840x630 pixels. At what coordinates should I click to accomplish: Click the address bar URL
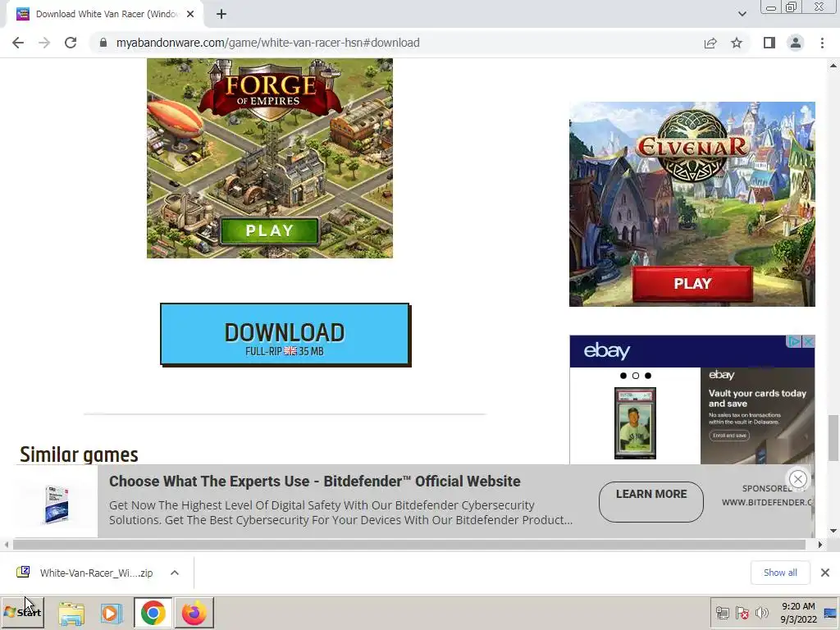pyautogui.click(x=268, y=43)
